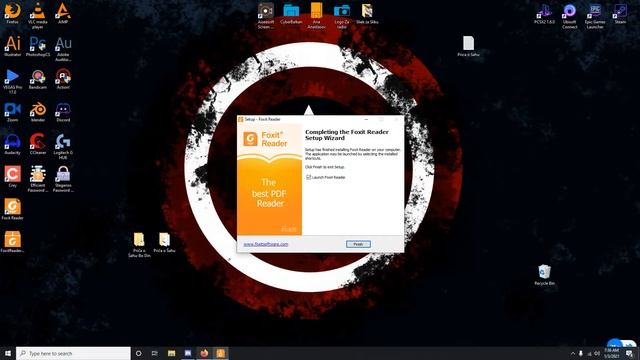Click the volume tray icon
Image resolution: width=640 pixels, height=360 pixels.
[597, 353]
